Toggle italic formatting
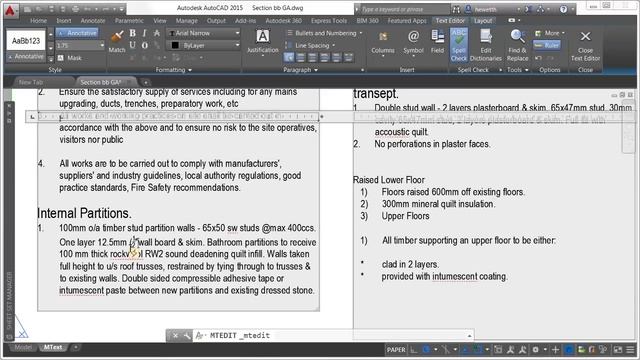Screen dimensions: 640x360 coord(144,33)
